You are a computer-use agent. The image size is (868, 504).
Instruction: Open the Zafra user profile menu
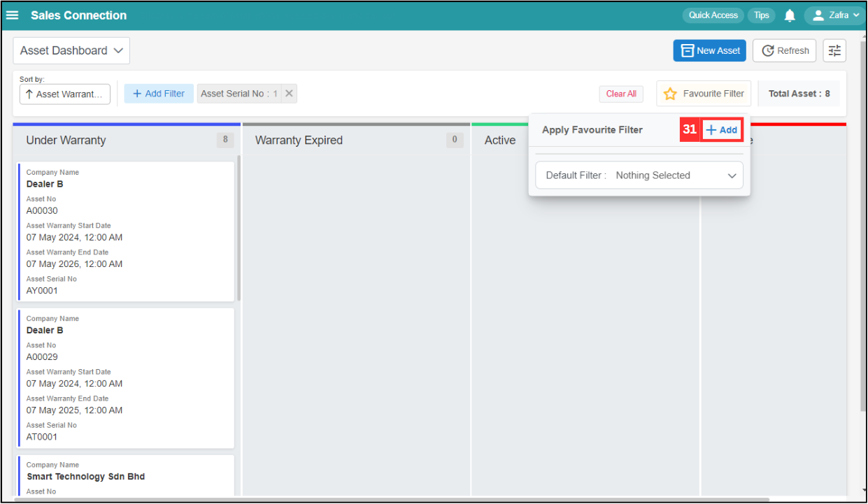coord(835,15)
